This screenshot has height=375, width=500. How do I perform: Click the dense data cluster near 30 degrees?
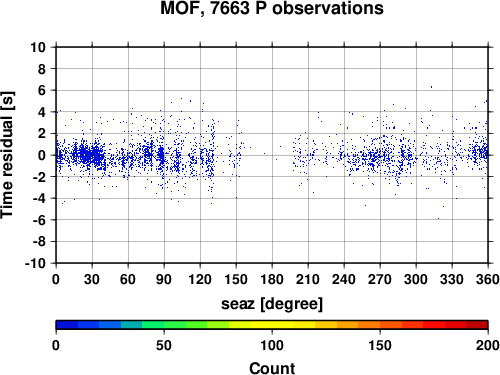pos(90,155)
